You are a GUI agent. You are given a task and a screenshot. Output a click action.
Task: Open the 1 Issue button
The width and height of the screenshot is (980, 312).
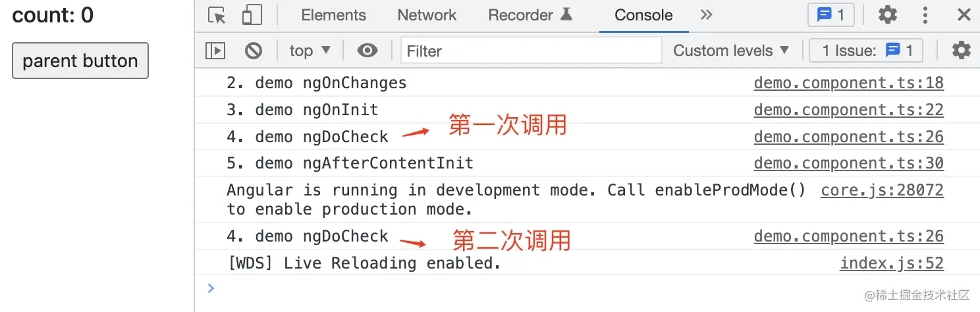866,51
